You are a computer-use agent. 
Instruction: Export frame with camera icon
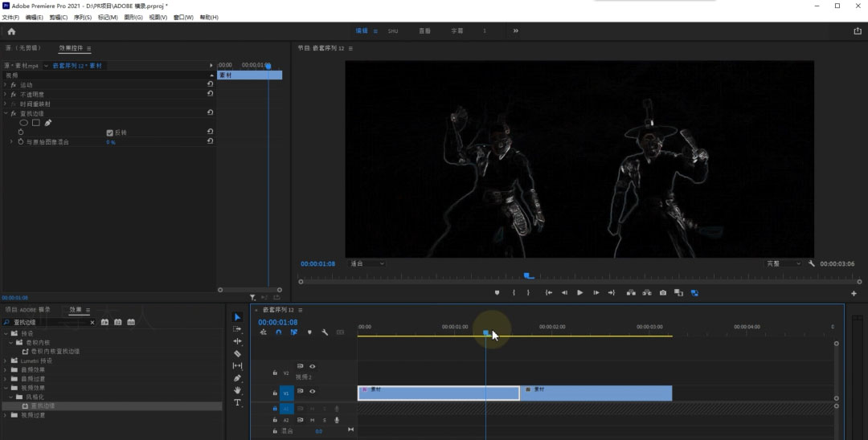coord(662,293)
